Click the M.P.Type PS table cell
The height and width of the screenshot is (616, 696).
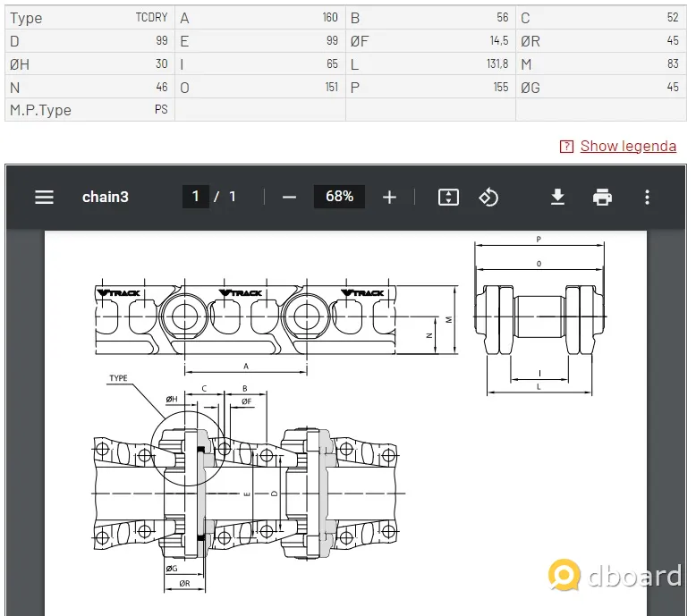tap(89, 110)
